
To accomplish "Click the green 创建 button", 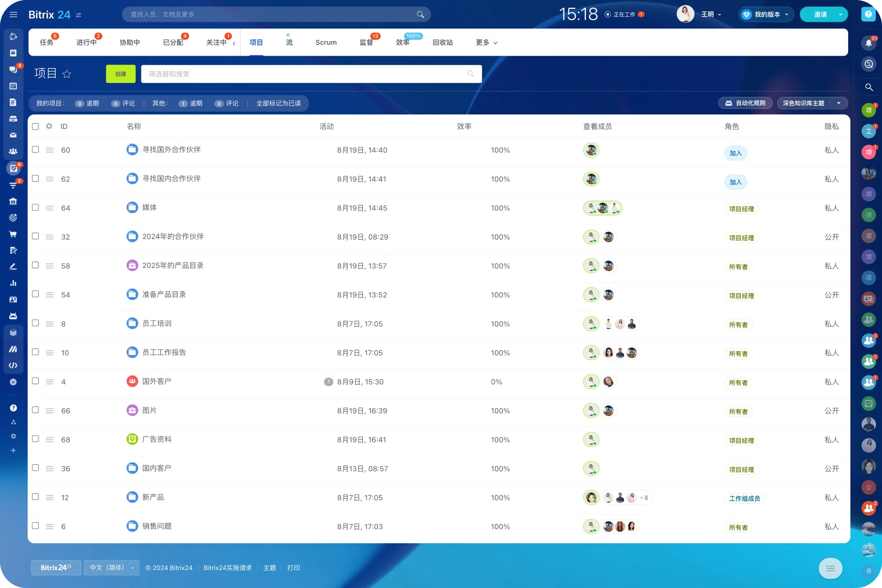I will tap(121, 74).
